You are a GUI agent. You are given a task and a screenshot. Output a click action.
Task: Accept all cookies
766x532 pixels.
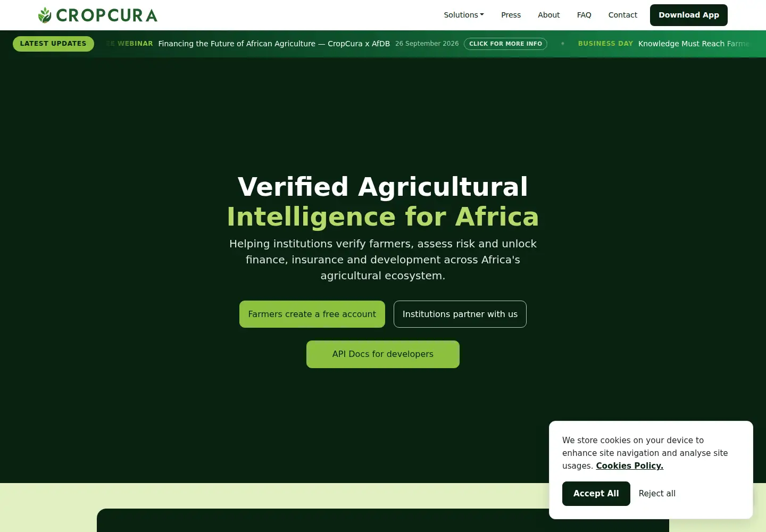pos(596,494)
